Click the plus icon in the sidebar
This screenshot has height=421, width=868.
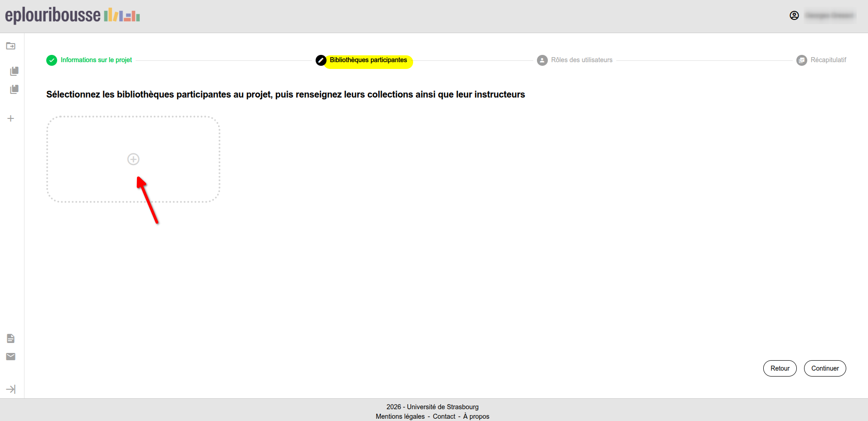pos(11,119)
